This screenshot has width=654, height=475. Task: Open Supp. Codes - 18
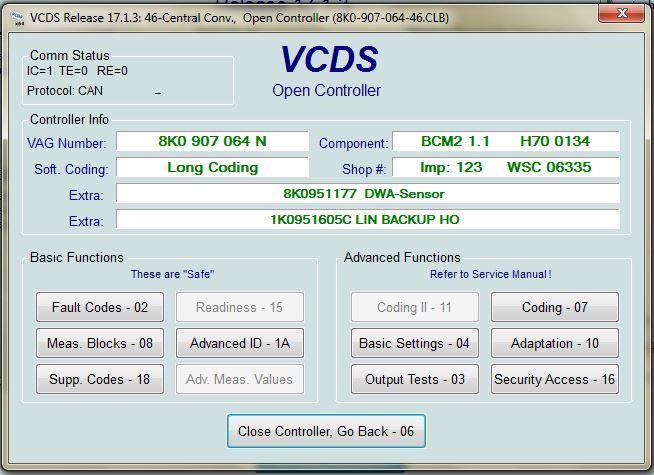click(100, 379)
